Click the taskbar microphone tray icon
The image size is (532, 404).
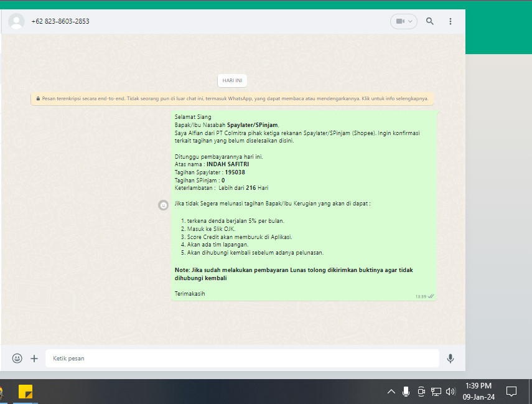[x=406, y=392]
